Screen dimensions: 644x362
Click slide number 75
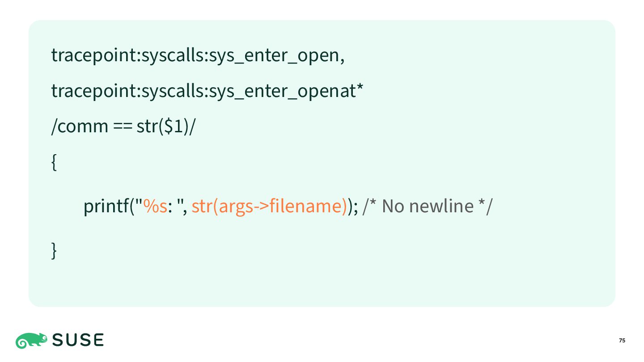click(x=622, y=341)
